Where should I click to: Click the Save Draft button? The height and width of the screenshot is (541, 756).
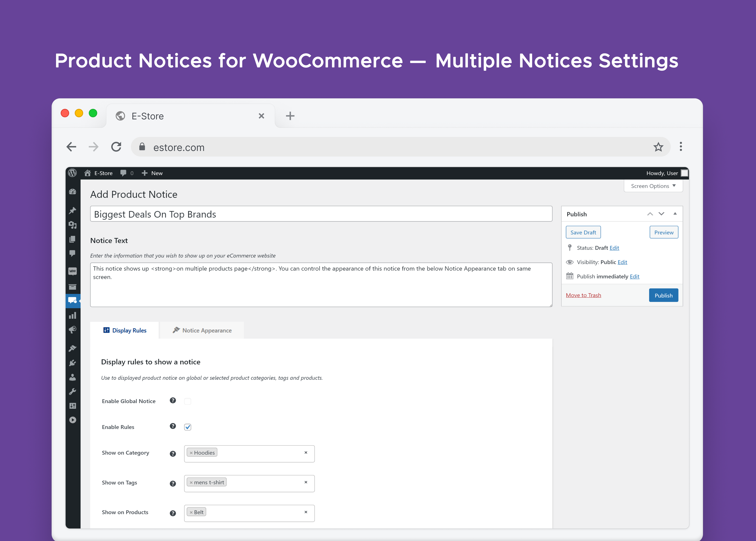[x=583, y=232]
